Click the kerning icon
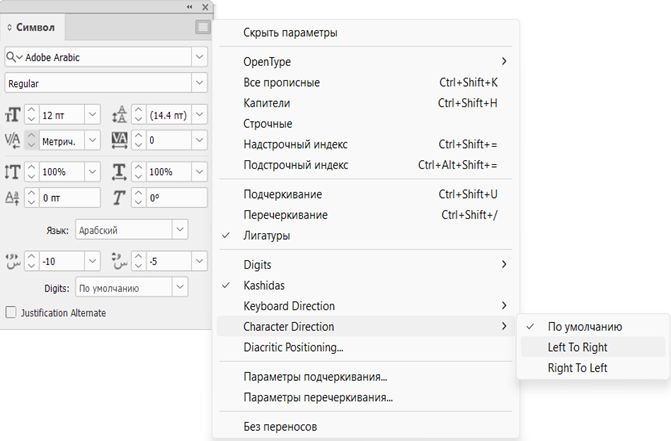The height and width of the screenshot is (441, 671). (12, 140)
